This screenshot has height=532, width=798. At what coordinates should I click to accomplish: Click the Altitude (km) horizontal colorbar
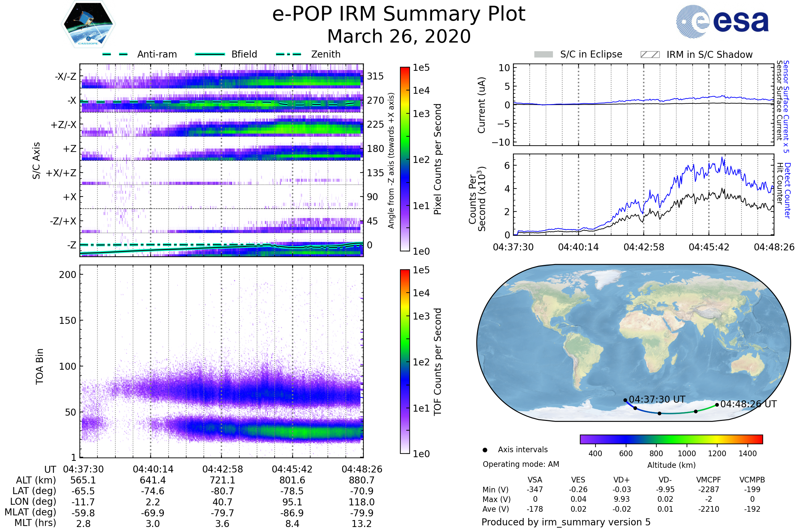click(671, 439)
